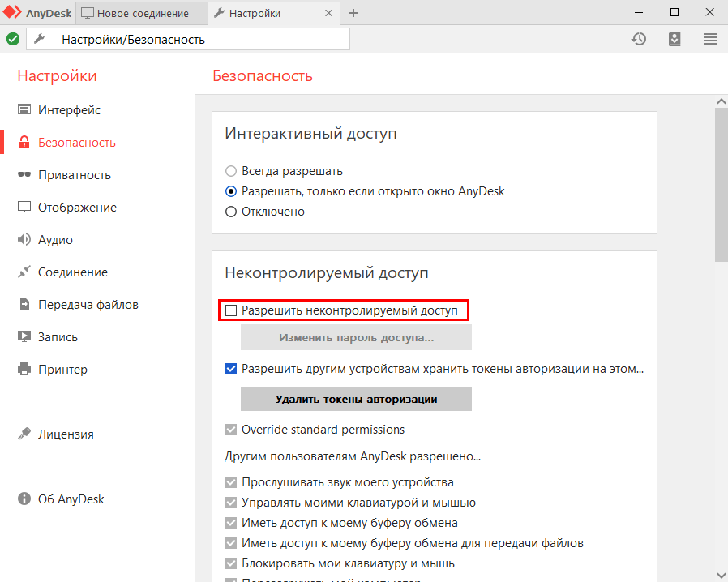Click the scrollbar up arrow
The image size is (728, 582).
721,101
